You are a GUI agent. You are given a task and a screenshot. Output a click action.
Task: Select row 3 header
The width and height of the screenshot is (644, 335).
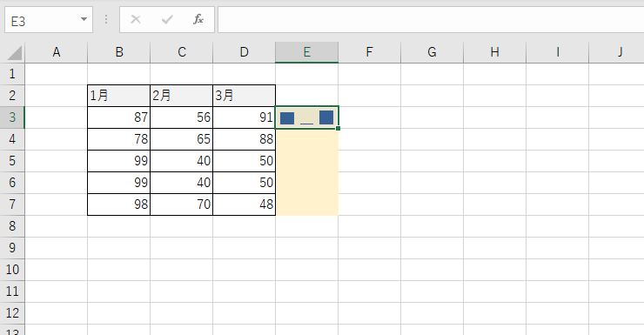click(x=12, y=117)
